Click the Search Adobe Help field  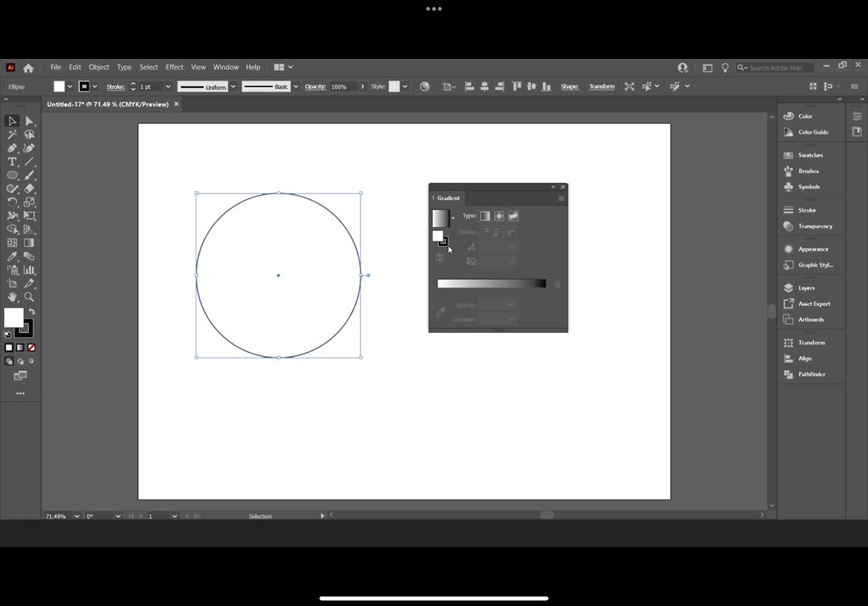[x=776, y=68]
